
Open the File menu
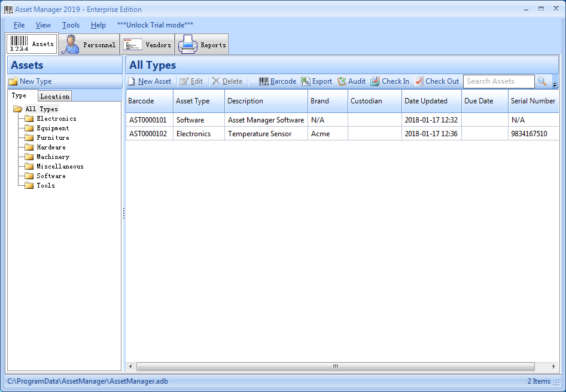tap(19, 25)
